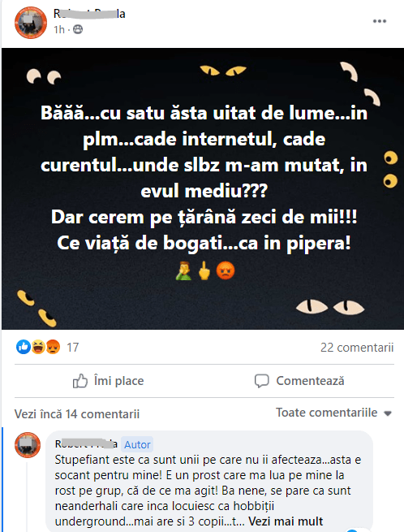
Task: Click the commenter's avatar in the reply
Action: [x=28, y=445]
